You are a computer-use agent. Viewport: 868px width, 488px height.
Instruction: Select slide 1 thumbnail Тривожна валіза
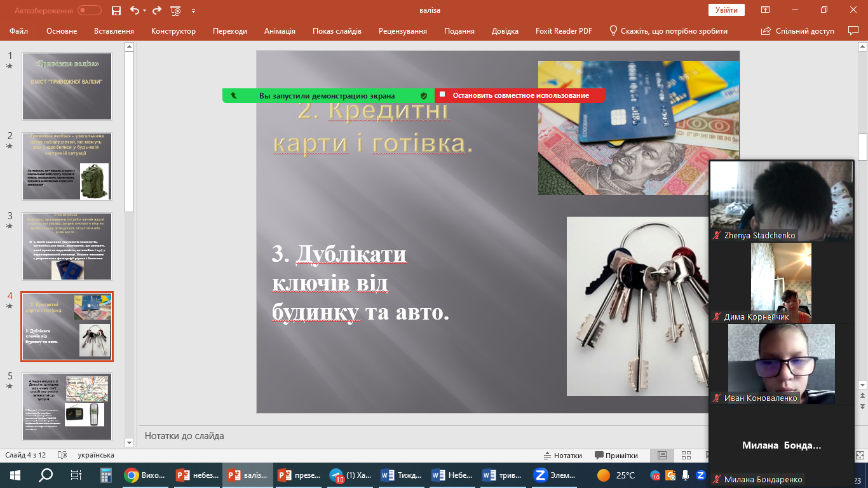67,86
